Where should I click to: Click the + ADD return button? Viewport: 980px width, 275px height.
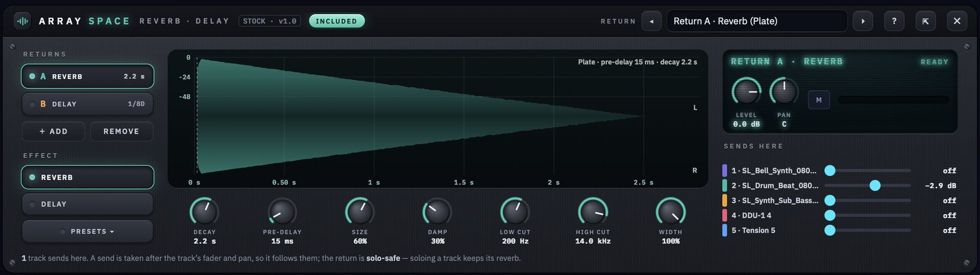pyautogui.click(x=53, y=131)
